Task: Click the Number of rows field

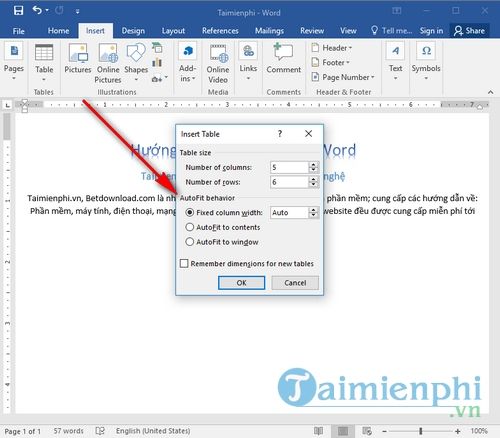Action: pos(289,182)
